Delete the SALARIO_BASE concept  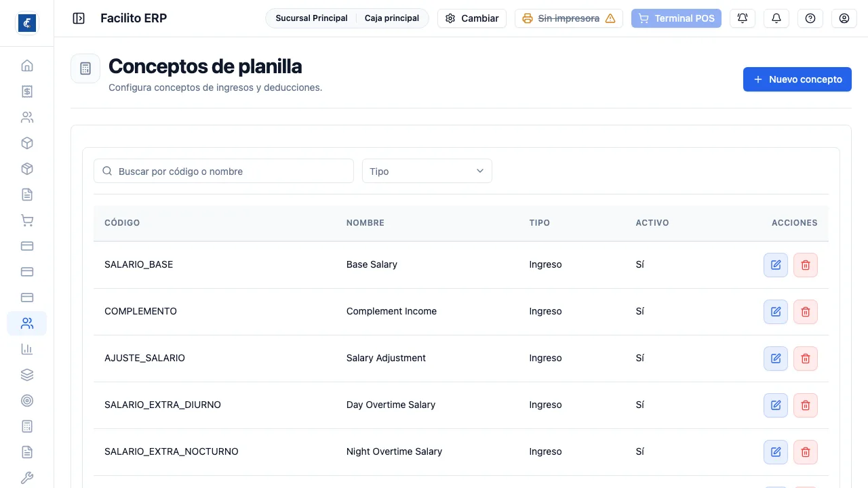806,265
